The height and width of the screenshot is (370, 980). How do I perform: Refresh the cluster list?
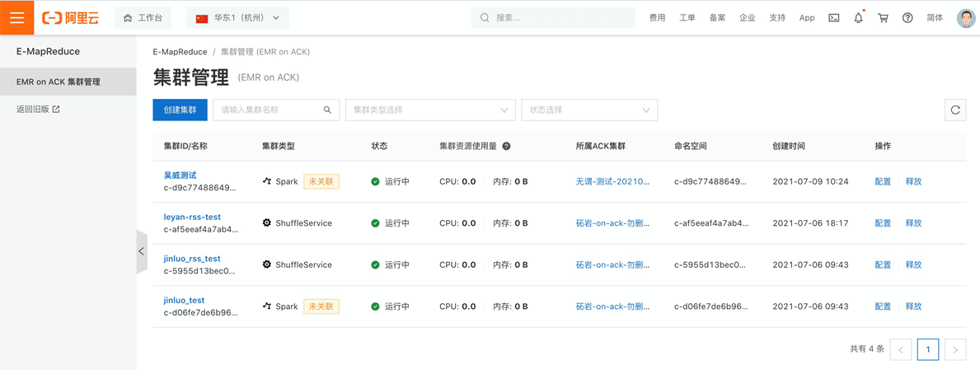pyautogui.click(x=955, y=110)
